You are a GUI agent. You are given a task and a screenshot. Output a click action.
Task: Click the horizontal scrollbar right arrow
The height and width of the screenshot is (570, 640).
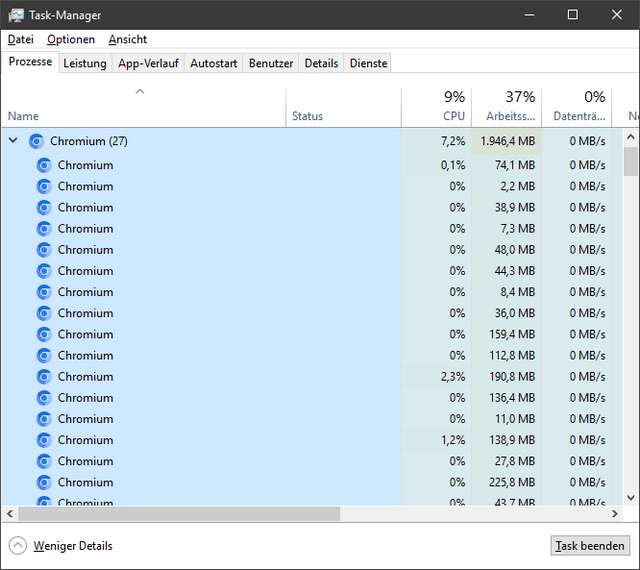(x=615, y=514)
